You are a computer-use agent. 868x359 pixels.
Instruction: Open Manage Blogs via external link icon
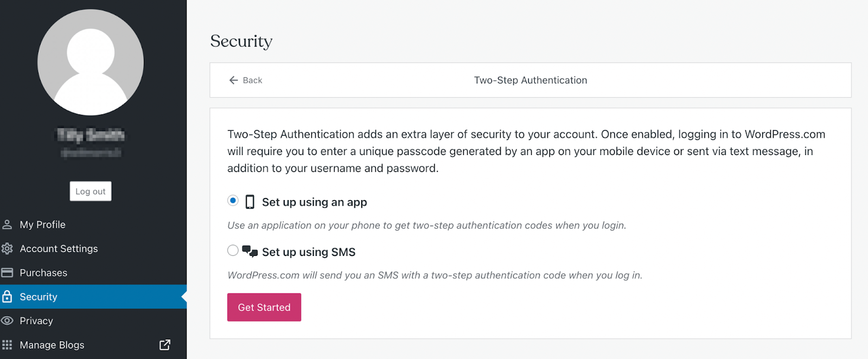tap(164, 345)
